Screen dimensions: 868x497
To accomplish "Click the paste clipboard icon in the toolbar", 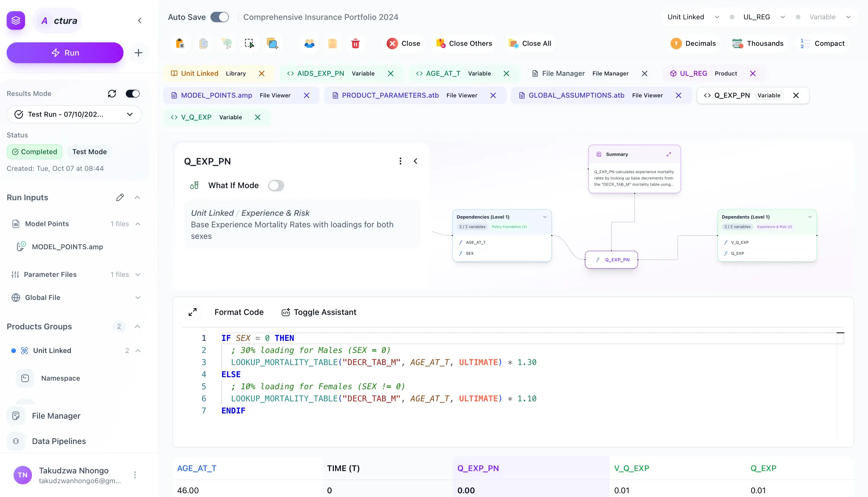I will tap(180, 43).
